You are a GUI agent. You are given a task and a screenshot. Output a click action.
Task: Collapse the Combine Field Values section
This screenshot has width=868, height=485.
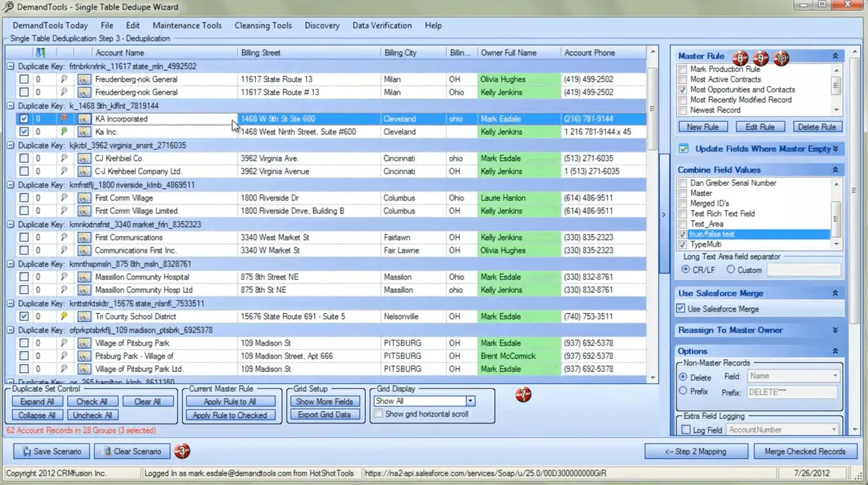[x=835, y=170]
